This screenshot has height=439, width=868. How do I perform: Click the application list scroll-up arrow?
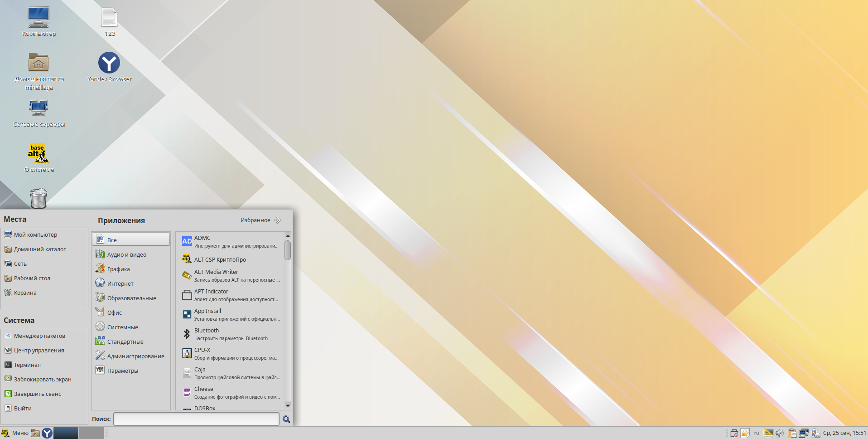pos(288,236)
